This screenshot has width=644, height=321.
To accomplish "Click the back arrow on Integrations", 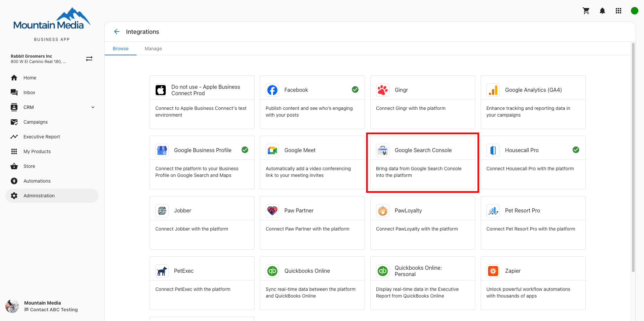I will [x=116, y=31].
